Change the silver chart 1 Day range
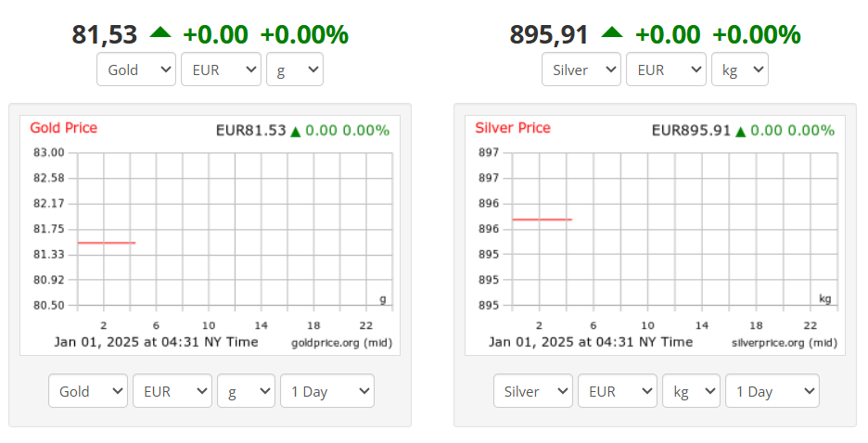This screenshot has height=443, width=868. 772,391
